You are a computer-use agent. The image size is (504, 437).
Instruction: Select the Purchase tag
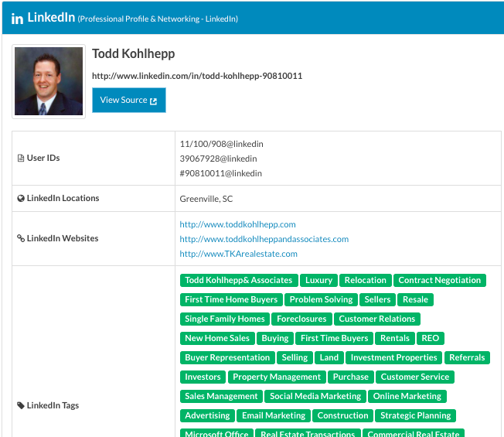pos(351,377)
